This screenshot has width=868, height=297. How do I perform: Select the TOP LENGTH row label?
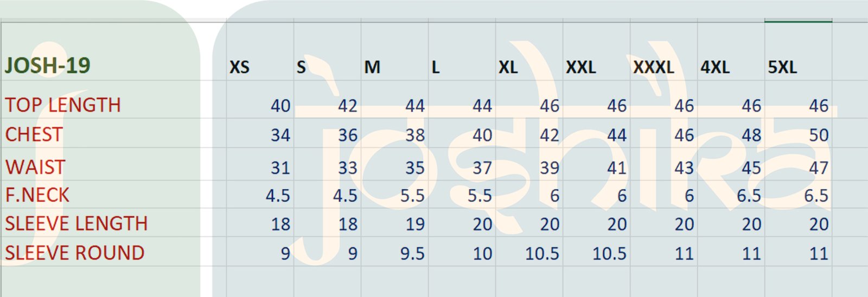[x=63, y=105]
